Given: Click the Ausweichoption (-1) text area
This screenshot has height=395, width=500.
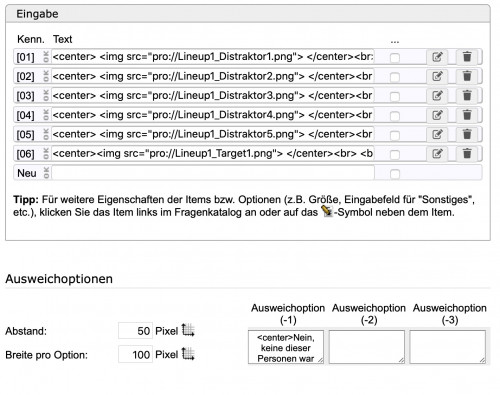Looking at the screenshot, I should 286,347.
